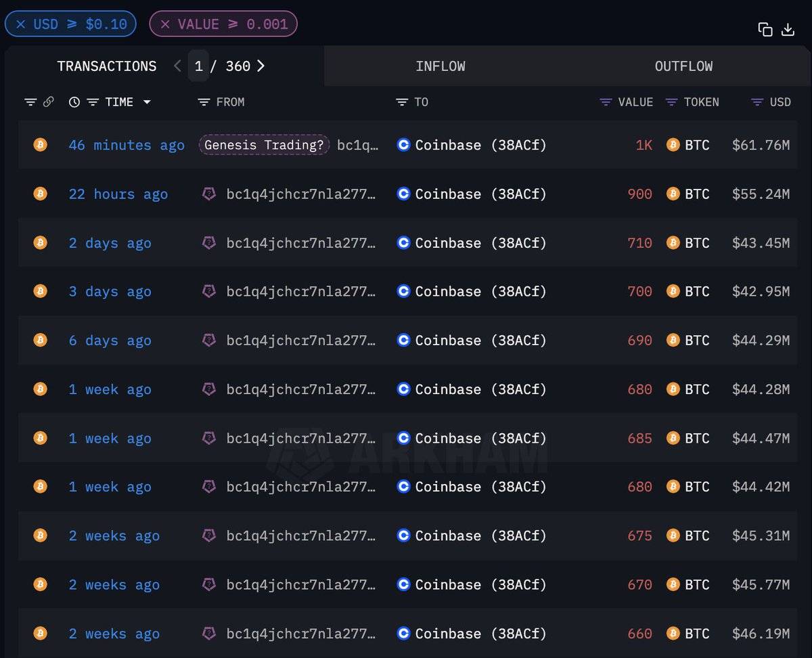Screen dimensions: 812x658
Task: Select the $45.77M USD amount
Action: (x=761, y=585)
